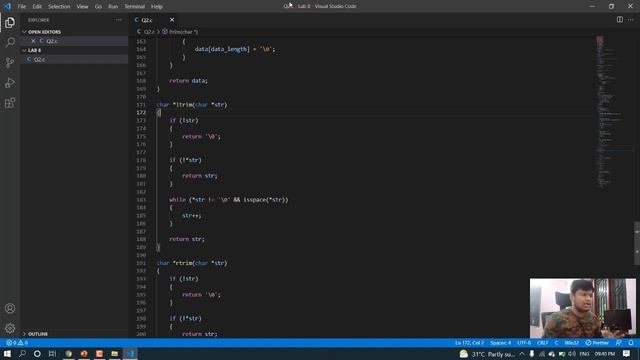Open the Extensions view
This screenshot has height=360, width=640.
coord(10,103)
